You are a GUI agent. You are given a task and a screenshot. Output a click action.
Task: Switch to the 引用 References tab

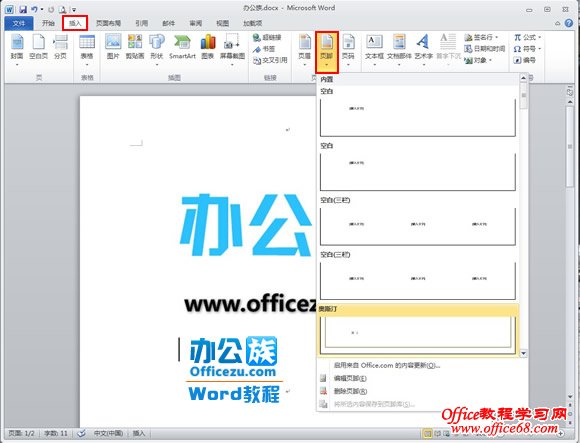(x=142, y=23)
